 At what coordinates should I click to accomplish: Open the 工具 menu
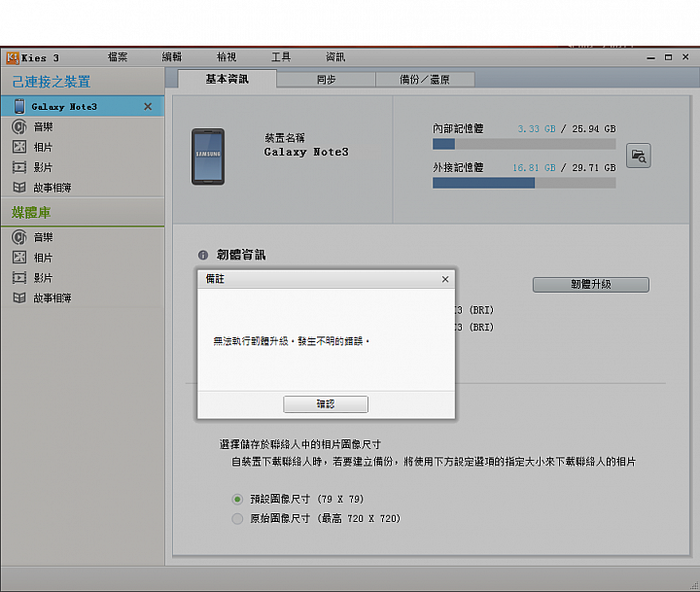pyautogui.click(x=281, y=57)
